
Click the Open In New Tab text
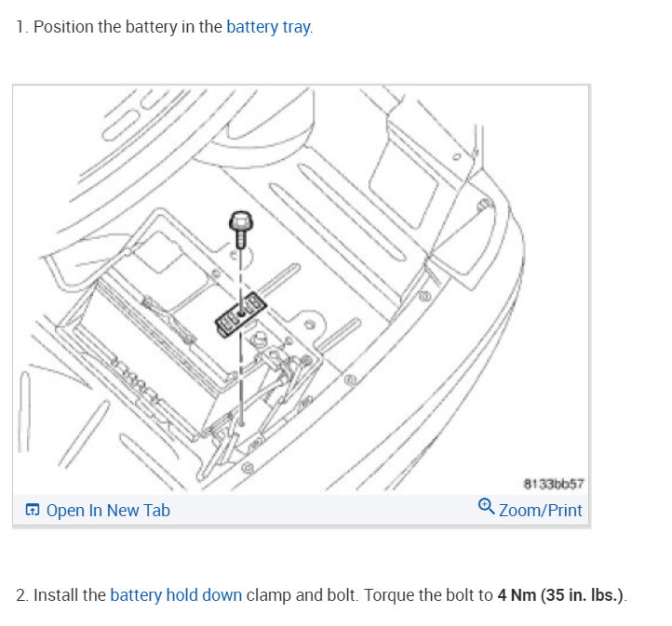108,510
